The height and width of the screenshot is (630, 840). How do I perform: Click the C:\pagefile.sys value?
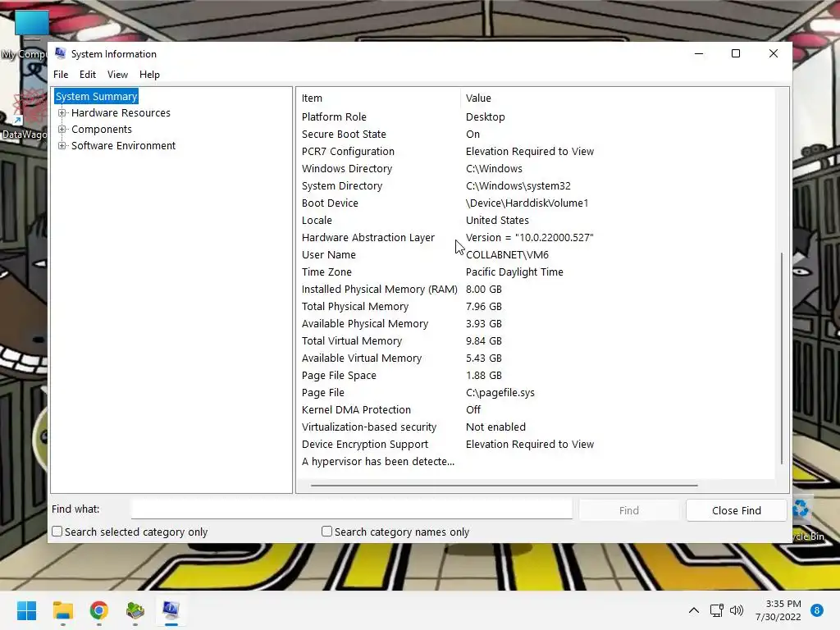500,393
